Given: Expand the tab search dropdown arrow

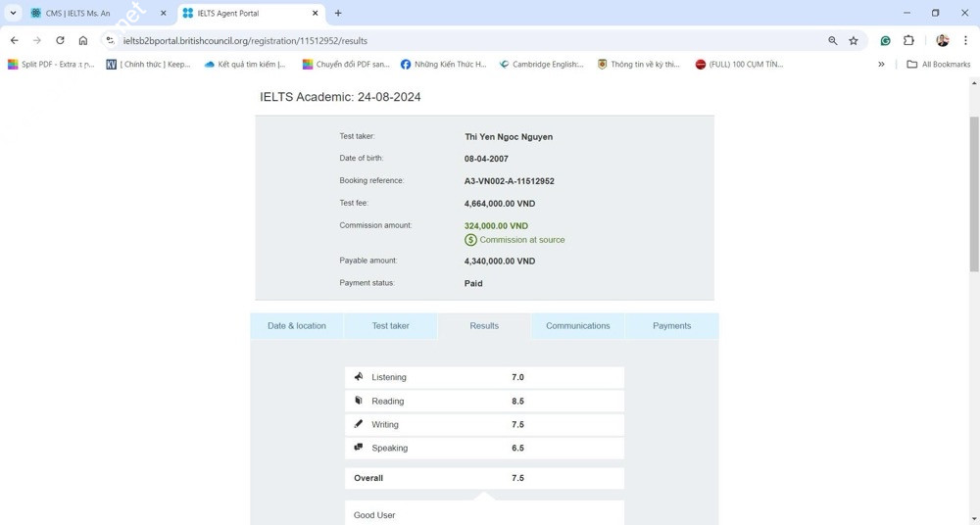Looking at the screenshot, I should tap(13, 14).
